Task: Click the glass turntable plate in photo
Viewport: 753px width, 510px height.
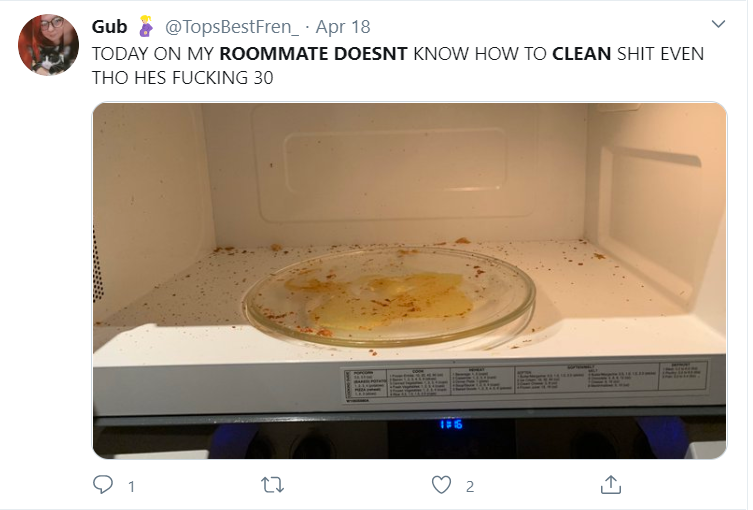Action: (x=389, y=296)
